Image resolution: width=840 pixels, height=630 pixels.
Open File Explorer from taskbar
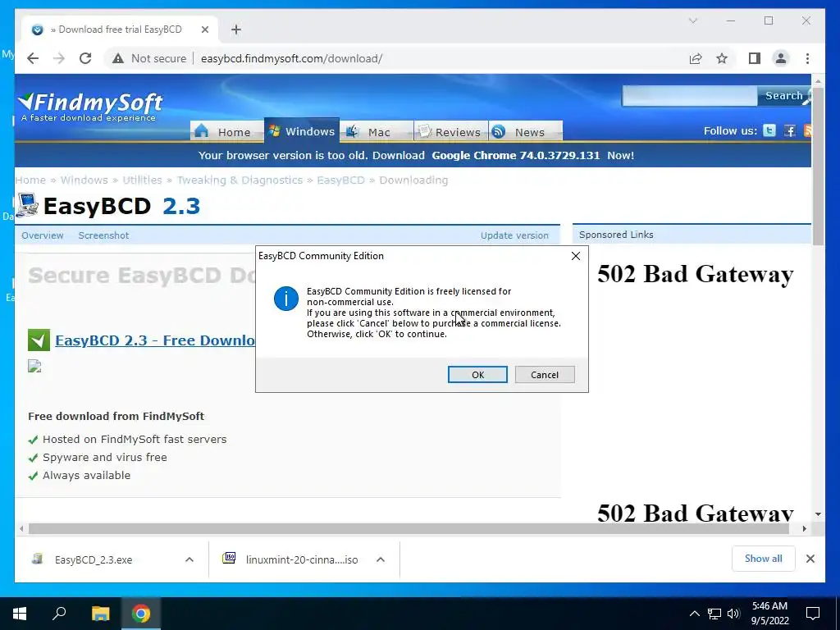point(100,614)
